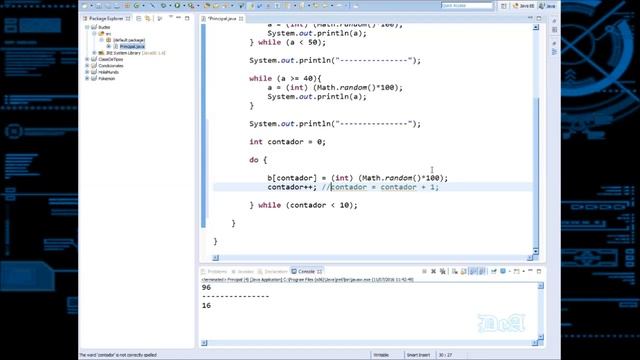Toggle Show Console on standard output change

click(x=473, y=271)
